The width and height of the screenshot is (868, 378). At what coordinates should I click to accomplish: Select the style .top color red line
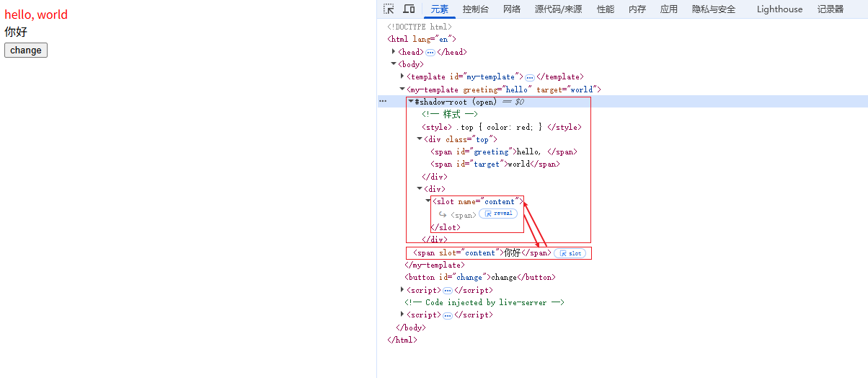[x=502, y=127]
